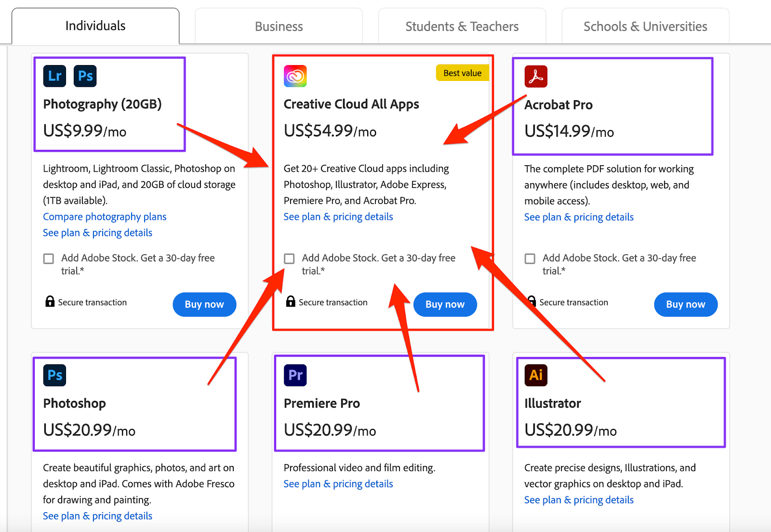Screen dimensions: 771x532
Task: Buy the Photography (20GB) plan now
Action: point(204,305)
